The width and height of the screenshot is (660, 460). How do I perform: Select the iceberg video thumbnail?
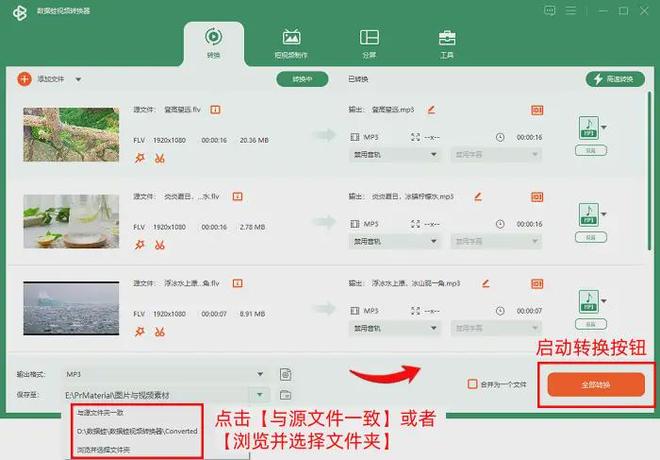(x=71, y=308)
